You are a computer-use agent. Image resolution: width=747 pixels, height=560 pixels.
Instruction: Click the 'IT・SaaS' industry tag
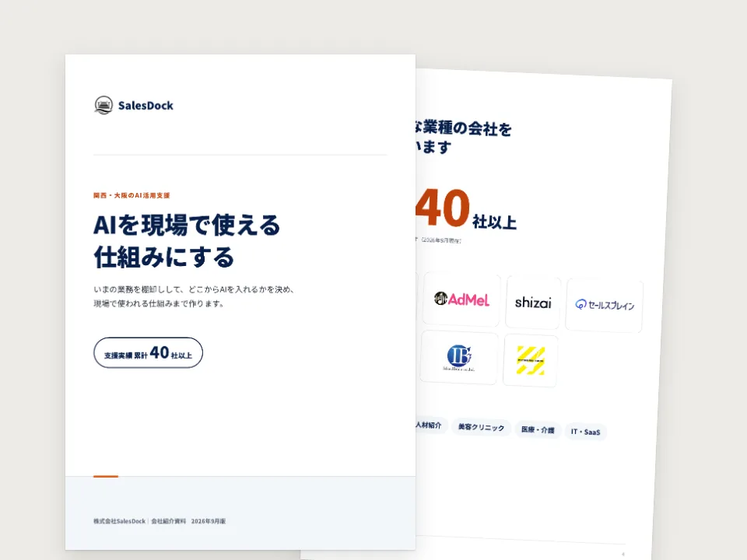(585, 432)
